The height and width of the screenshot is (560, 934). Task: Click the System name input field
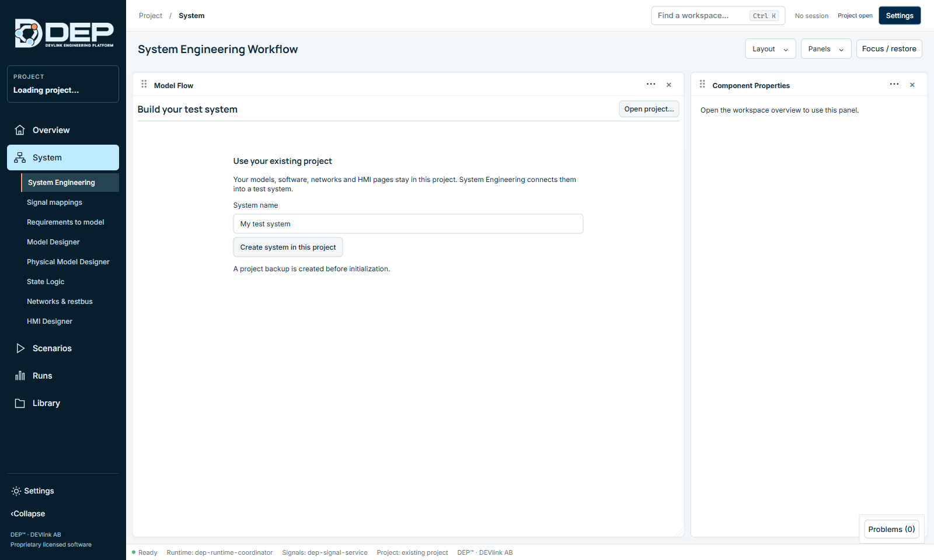point(408,224)
